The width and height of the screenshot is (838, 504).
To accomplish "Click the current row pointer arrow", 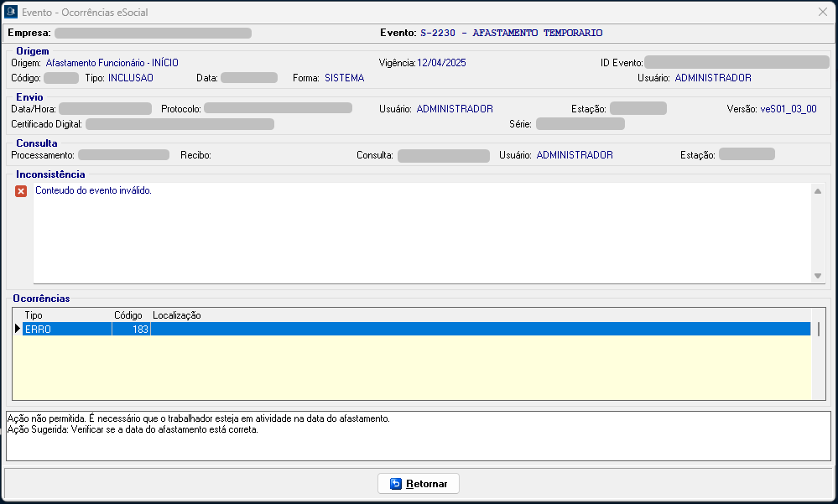I will click(18, 330).
